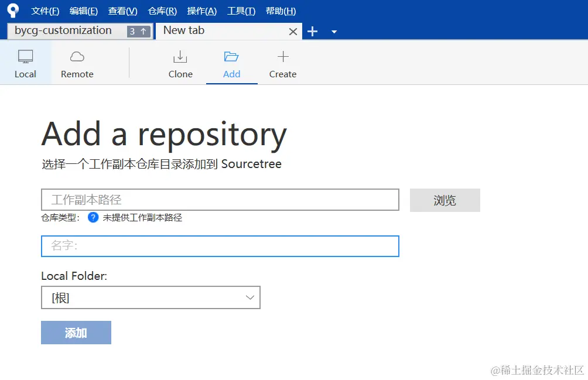Focus the 工作副本路径 input field
Screen dimensions: 588x380
tap(220, 200)
